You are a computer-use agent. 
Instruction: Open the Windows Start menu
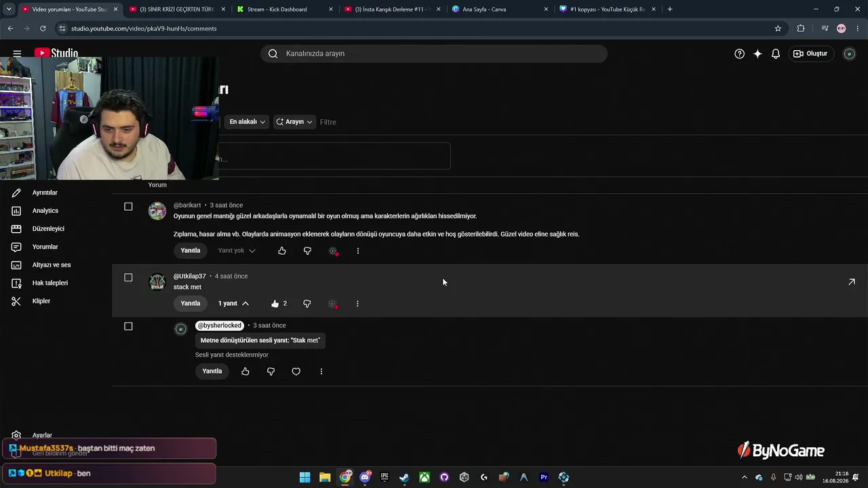tap(305, 477)
